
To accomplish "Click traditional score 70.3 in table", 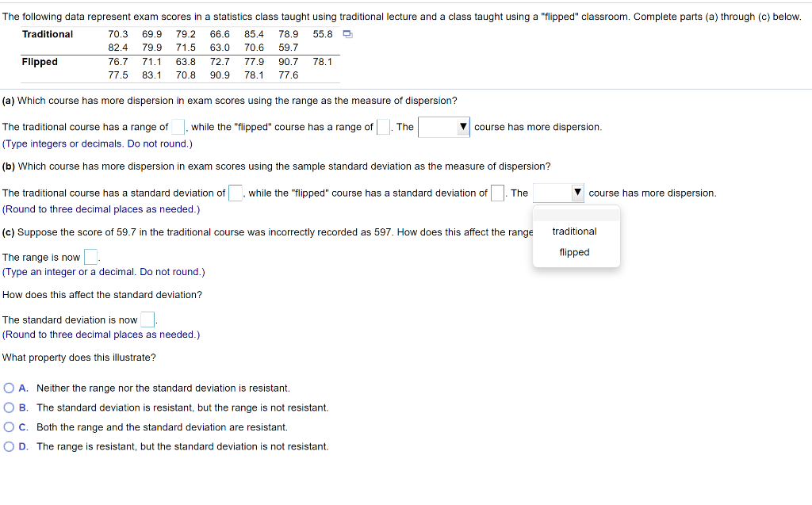I will point(118,34).
